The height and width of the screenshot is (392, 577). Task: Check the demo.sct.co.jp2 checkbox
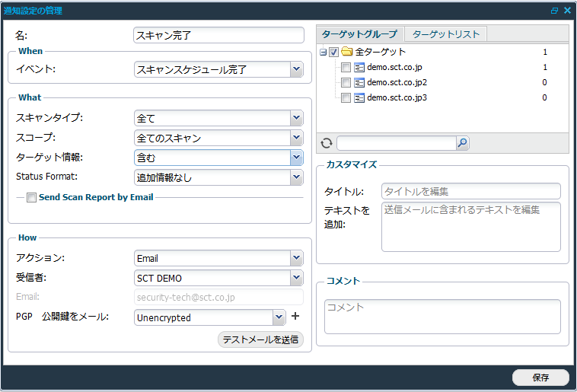[346, 82]
